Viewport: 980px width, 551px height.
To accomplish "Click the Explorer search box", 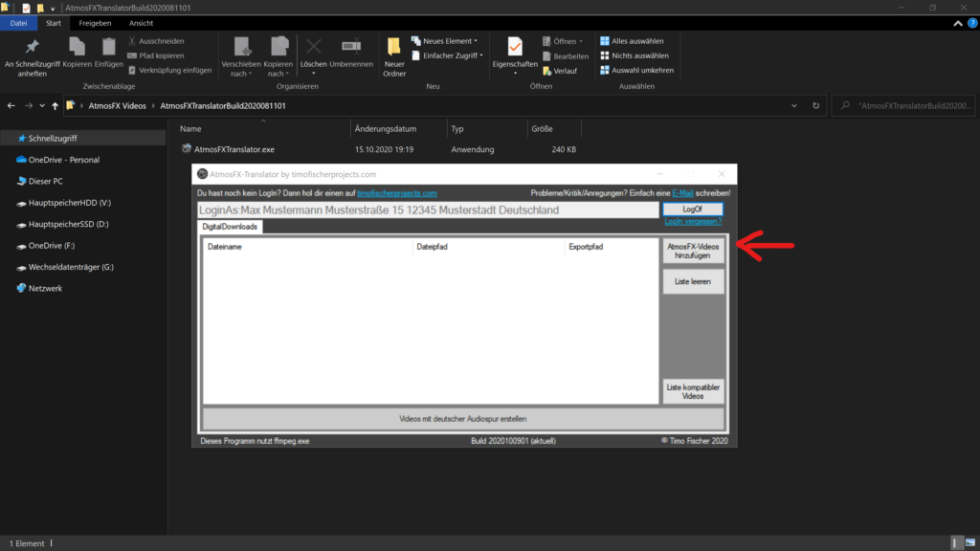I will pos(904,105).
